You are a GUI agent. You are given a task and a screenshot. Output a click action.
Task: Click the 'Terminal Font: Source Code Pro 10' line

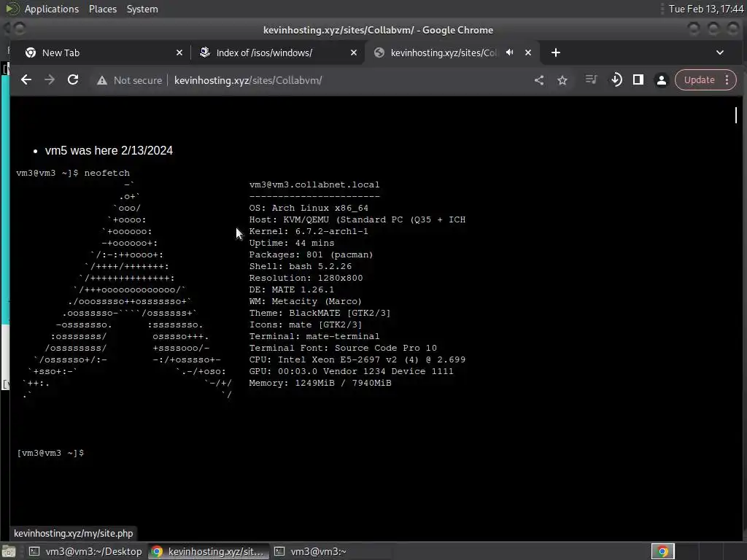tap(343, 348)
